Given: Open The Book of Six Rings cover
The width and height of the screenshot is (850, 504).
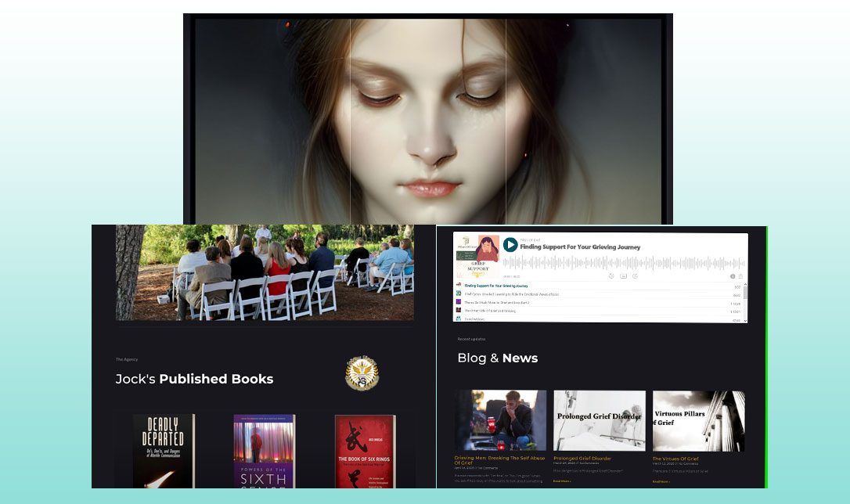Looking at the screenshot, I should click(x=366, y=452).
